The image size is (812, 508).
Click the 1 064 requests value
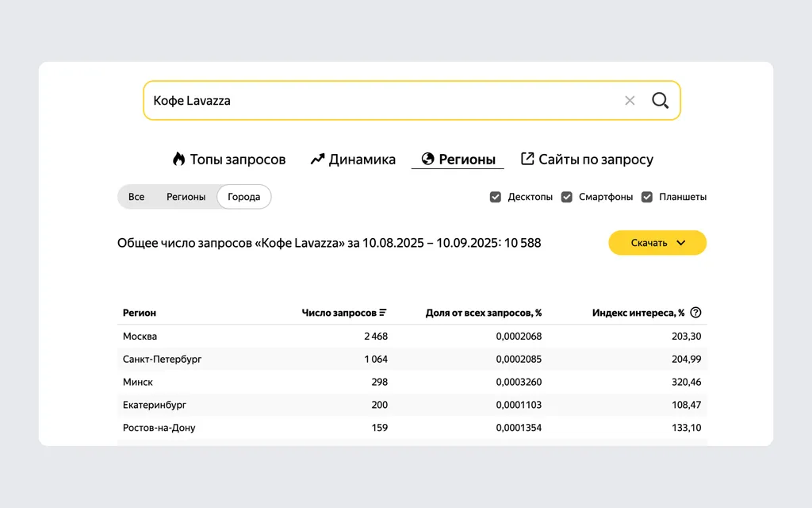point(376,360)
